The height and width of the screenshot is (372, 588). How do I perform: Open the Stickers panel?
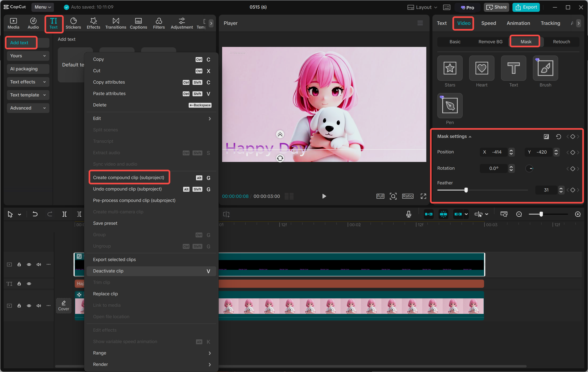pos(73,23)
